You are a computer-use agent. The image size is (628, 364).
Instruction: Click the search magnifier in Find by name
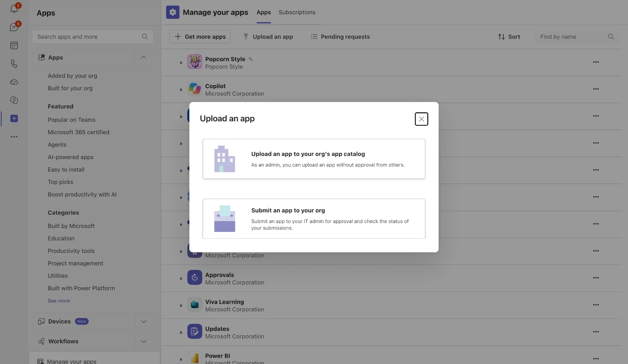pos(611,37)
